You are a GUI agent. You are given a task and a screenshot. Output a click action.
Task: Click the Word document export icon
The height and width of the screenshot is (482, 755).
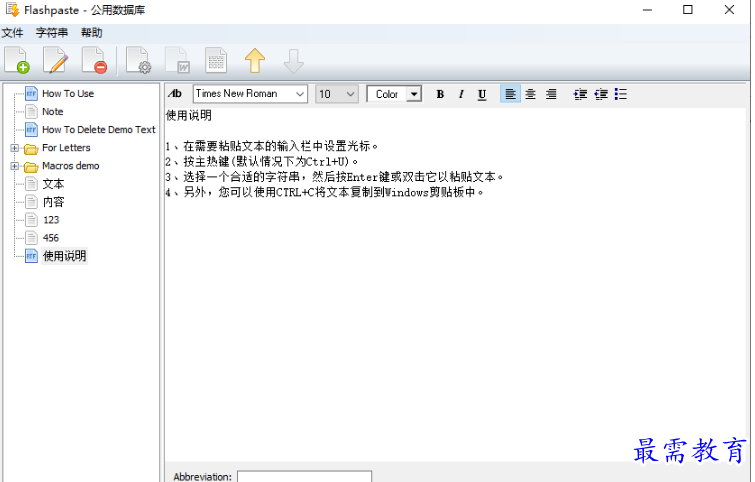(x=177, y=60)
